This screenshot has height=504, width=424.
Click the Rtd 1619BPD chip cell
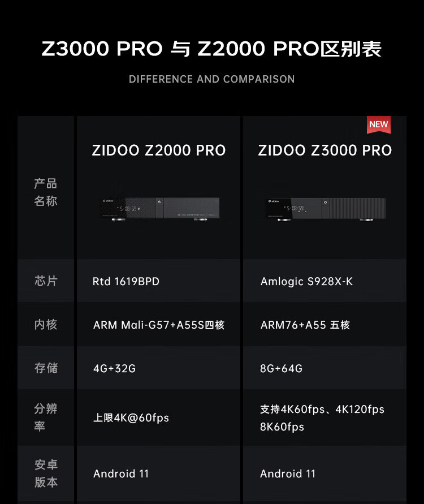(x=126, y=282)
